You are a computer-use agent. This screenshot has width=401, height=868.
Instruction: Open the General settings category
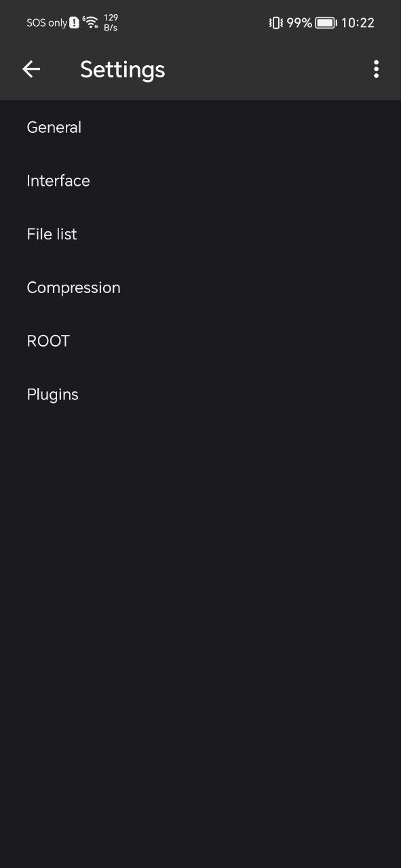tap(200, 127)
